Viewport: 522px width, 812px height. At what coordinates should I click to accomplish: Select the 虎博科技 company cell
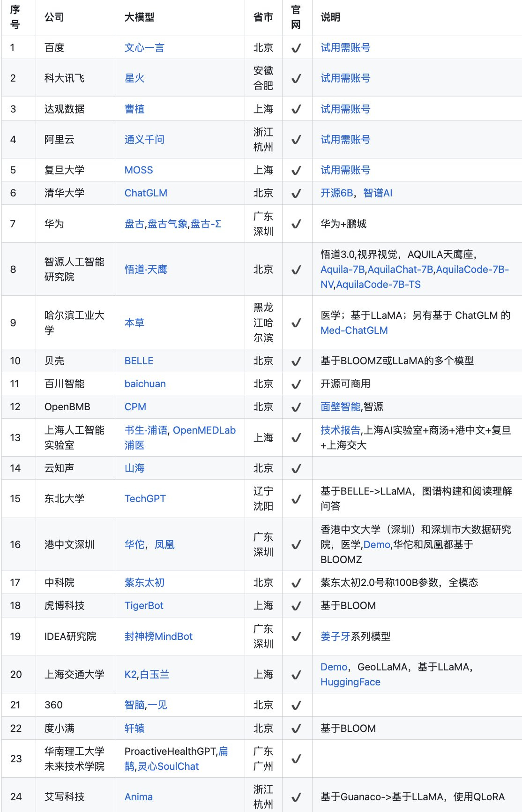76,606
